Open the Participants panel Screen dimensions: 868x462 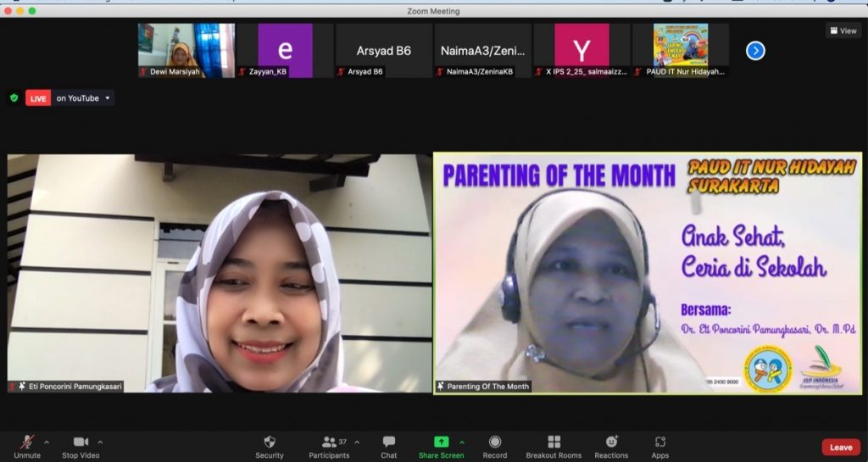point(329,447)
